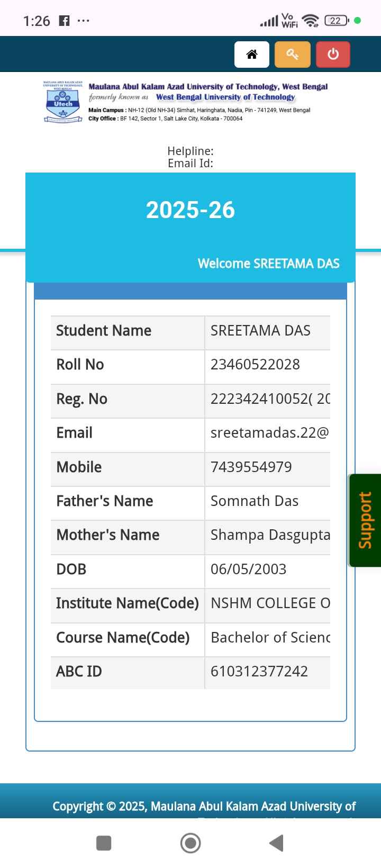
Task: Tap Android back triangle button
Action: (x=276, y=843)
